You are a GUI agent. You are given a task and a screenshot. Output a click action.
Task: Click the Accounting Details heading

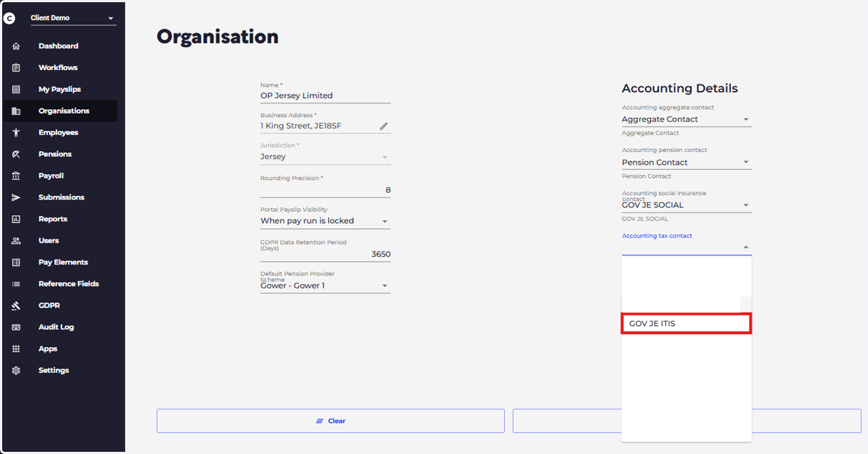click(x=680, y=88)
